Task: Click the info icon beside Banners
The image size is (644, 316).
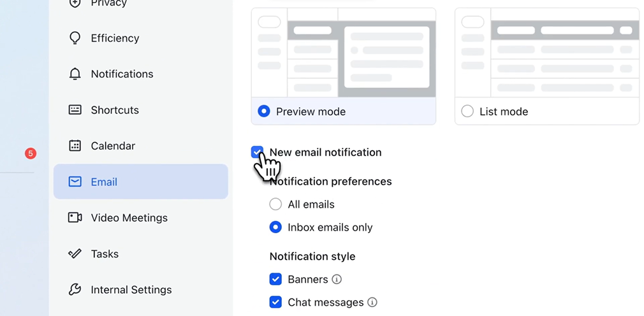Action: tap(337, 279)
